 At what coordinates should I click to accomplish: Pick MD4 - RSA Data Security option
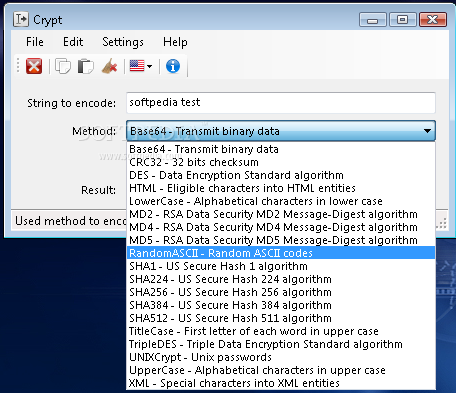281,227
